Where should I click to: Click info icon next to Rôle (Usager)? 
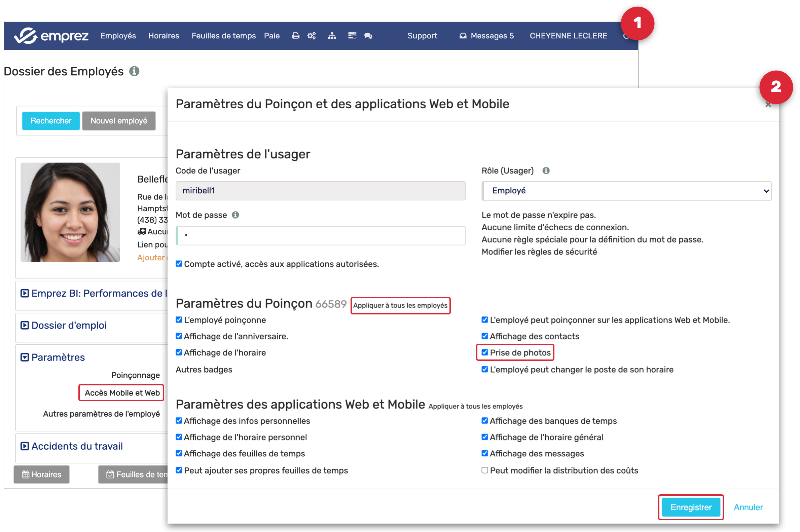[x=545, y=170]
